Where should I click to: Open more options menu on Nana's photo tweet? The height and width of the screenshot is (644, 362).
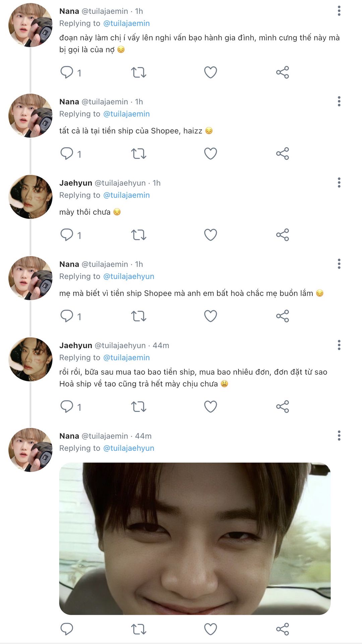339,435
